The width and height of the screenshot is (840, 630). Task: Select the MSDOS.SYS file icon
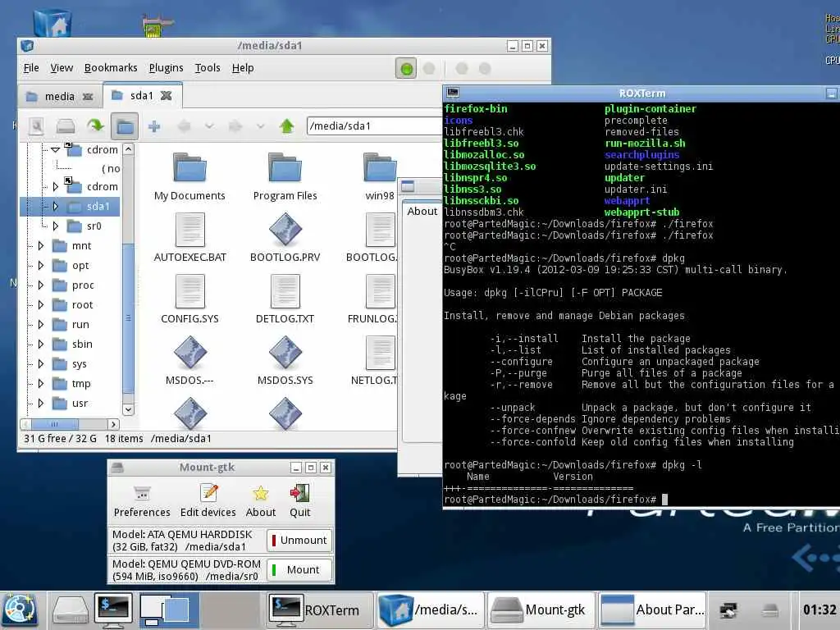(285, 353)
